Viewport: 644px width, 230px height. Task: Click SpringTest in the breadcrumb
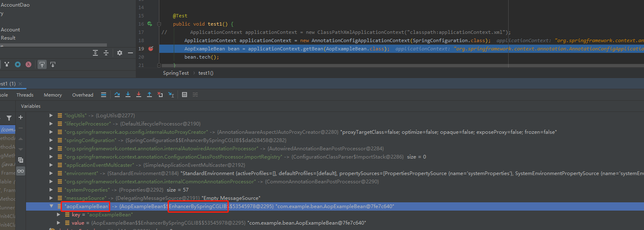pos(176,73)
